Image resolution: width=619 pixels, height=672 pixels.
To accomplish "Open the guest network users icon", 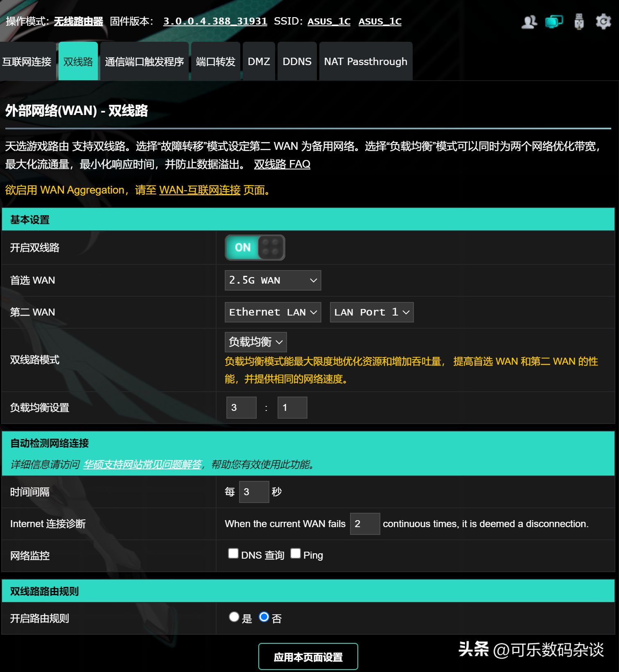I will click(x=529, y=22).
